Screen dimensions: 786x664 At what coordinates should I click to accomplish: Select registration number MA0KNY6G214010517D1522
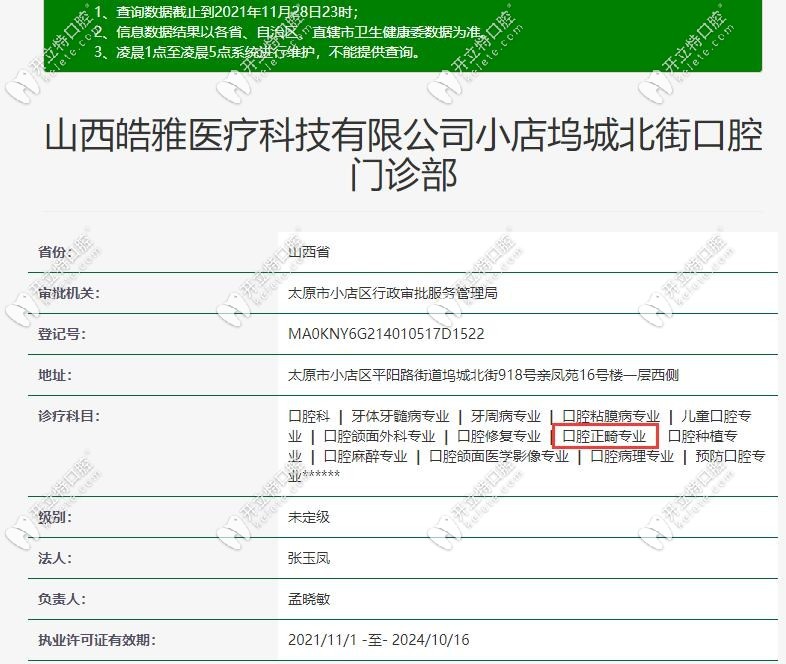(386, 334)
